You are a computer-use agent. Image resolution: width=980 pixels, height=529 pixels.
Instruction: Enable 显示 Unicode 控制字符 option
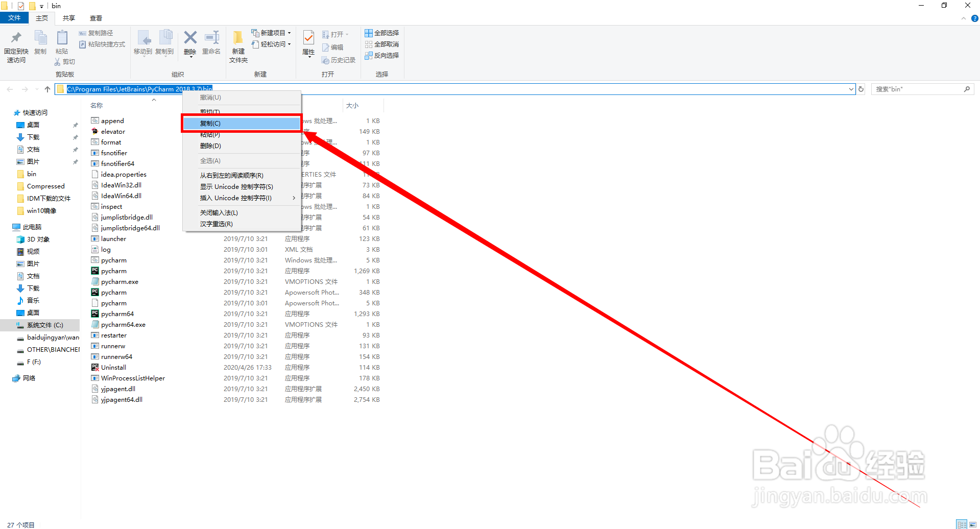[x=236, y=186]
